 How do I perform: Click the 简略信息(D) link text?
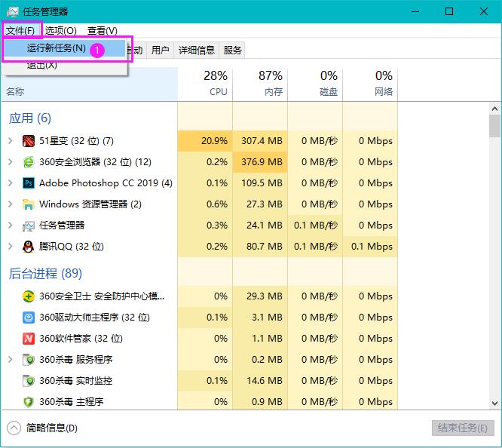pos(52,428)
